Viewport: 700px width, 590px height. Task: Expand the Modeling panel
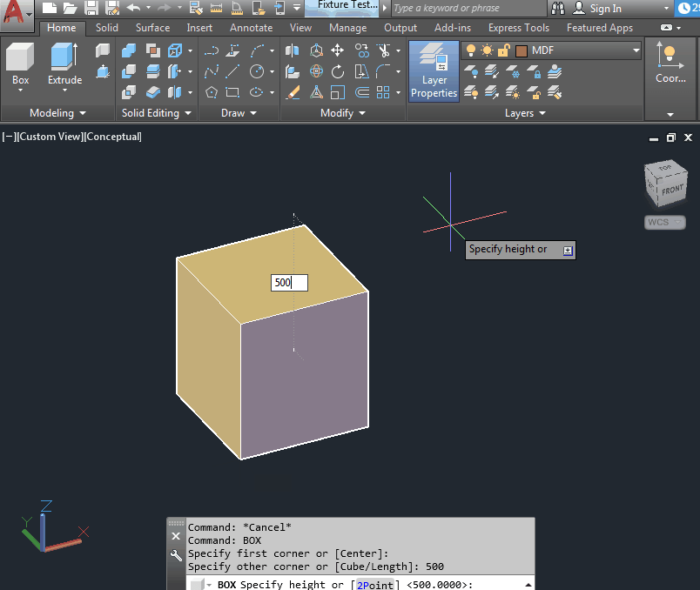point(57,113)
